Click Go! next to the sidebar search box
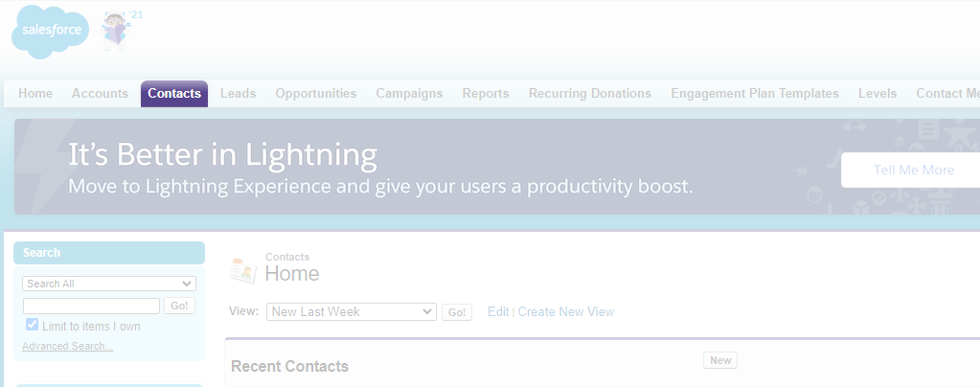Image resolution: width=980 pixels, height=387 pixels. (x=179, y=306)
